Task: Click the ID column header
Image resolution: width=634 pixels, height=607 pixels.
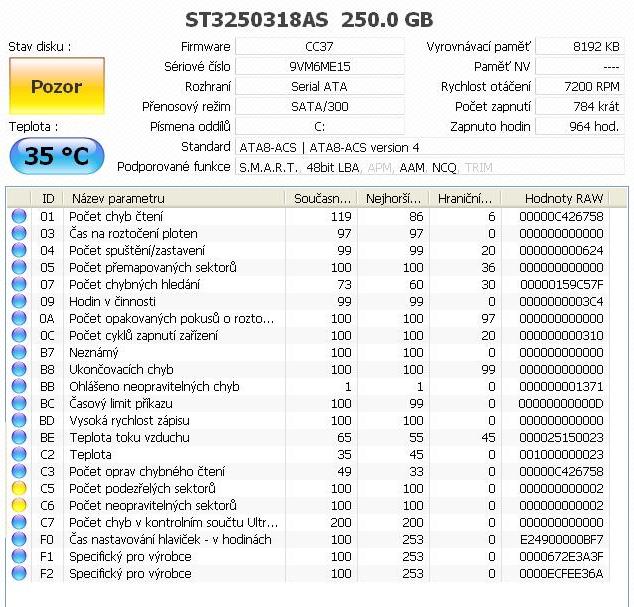Action: coord(48,198)
